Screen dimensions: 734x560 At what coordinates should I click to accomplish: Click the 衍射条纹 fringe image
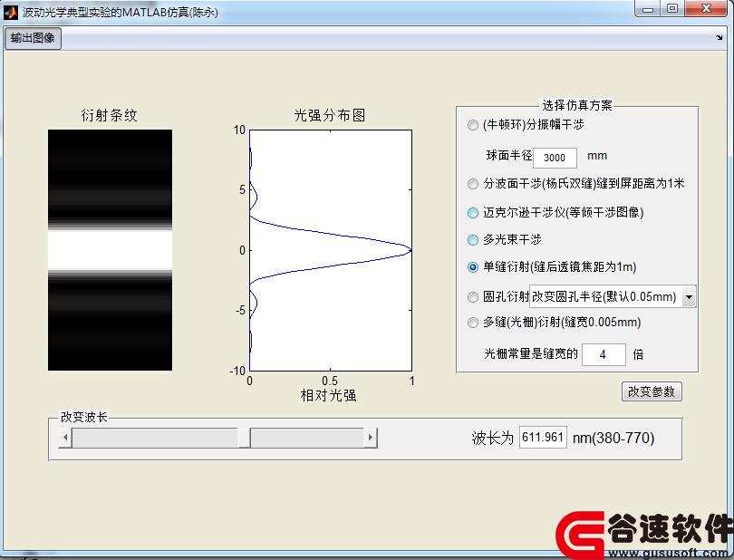[x=110, y=250]
